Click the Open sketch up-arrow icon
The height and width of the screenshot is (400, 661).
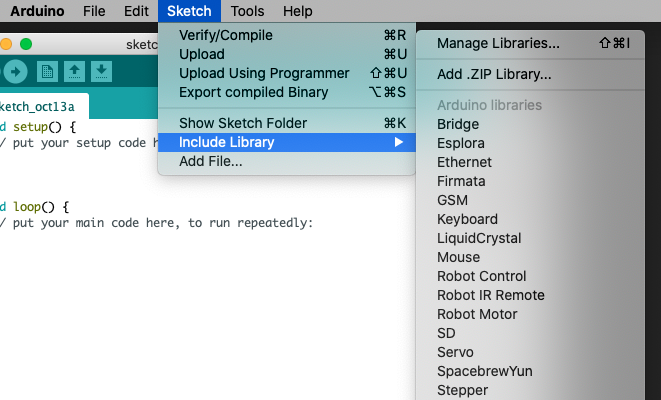pos(74,72)
